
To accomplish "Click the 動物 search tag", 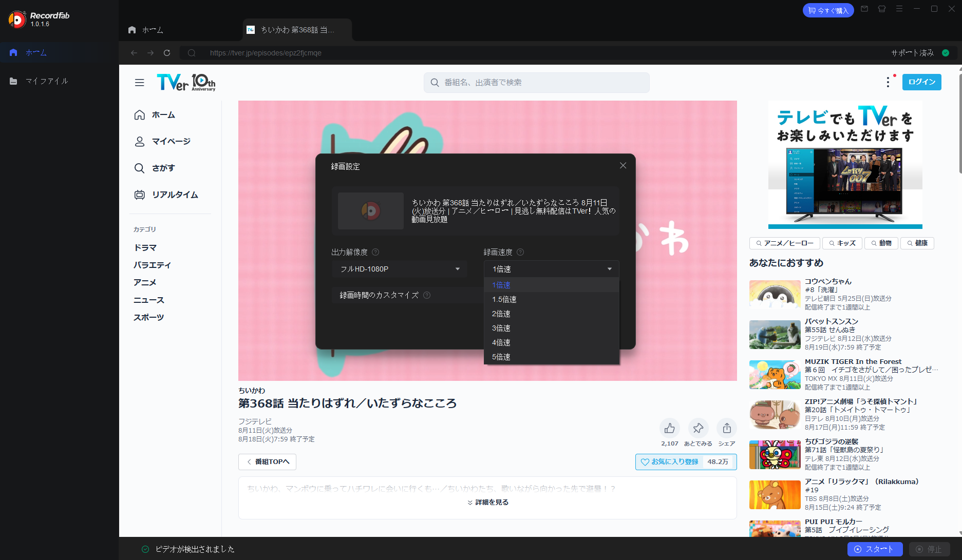I will coord(881,243).
